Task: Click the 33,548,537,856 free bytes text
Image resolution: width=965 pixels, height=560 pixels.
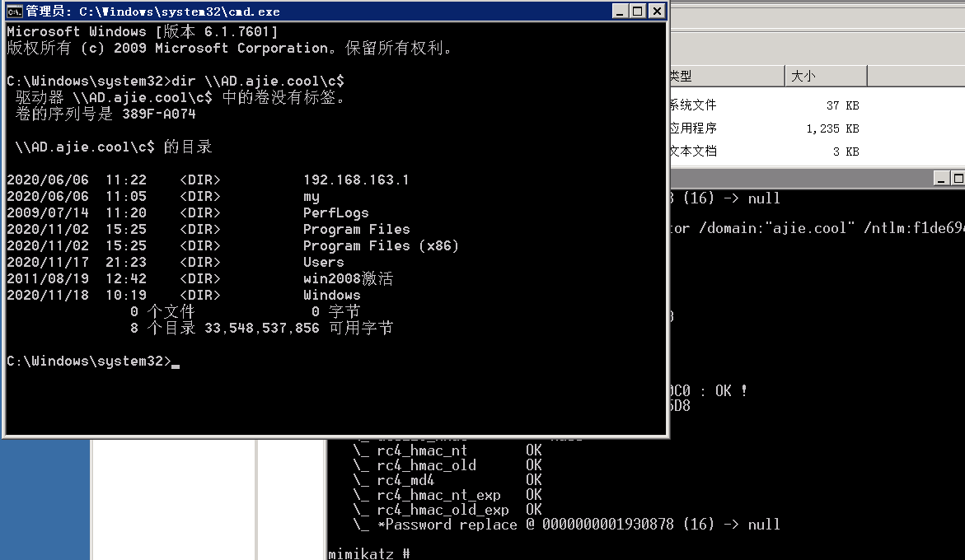Action: click(261, 329)
